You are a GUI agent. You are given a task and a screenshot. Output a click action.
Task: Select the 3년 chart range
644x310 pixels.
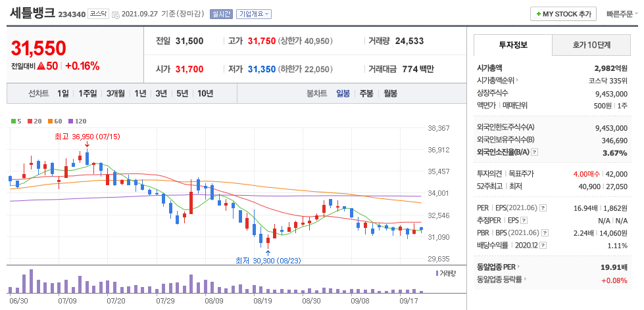point(161,94)
